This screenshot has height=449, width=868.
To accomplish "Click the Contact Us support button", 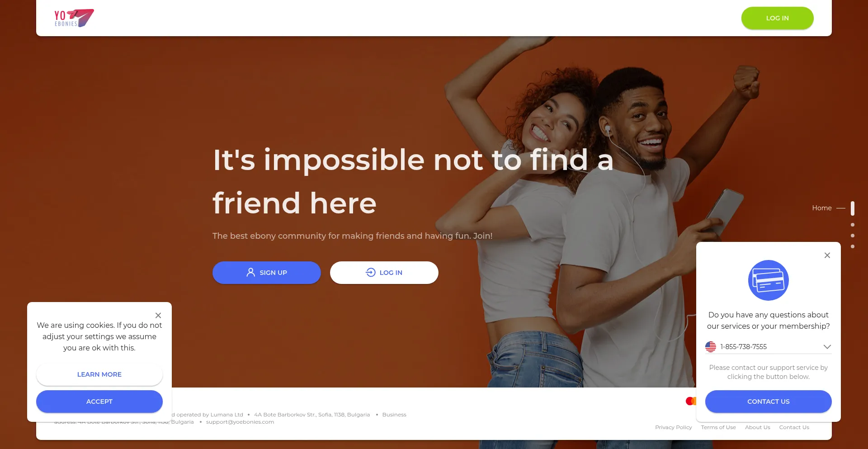I will pos(769,402).
